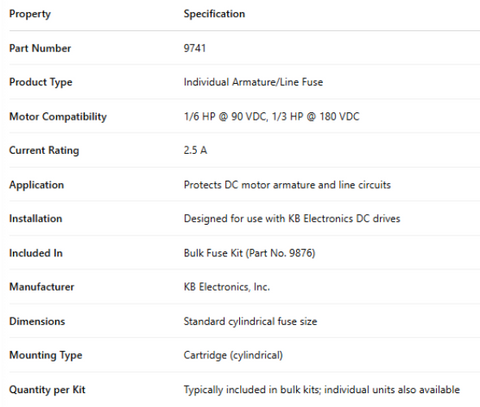
Task: Select KB Electronics, Inc. manufacturer value
Action: point(227,287)
